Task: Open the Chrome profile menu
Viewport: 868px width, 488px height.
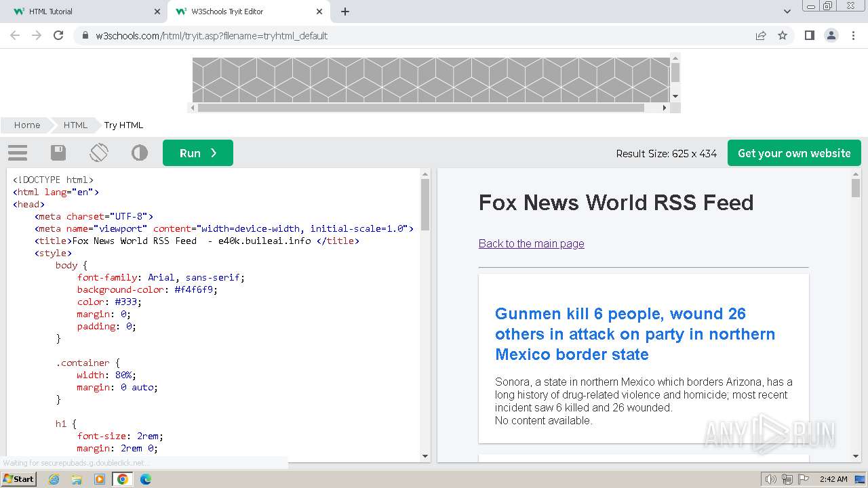Action: (831, 35)
